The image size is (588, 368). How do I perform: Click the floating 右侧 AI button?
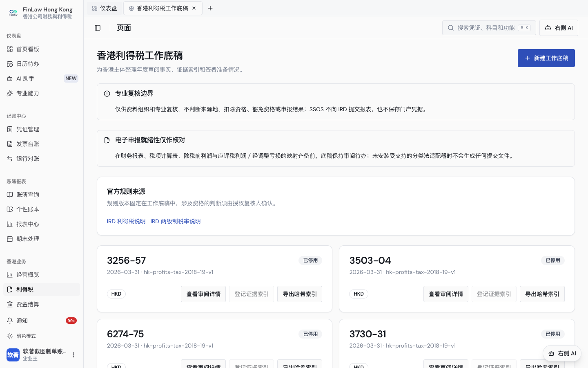coord(562,353)
